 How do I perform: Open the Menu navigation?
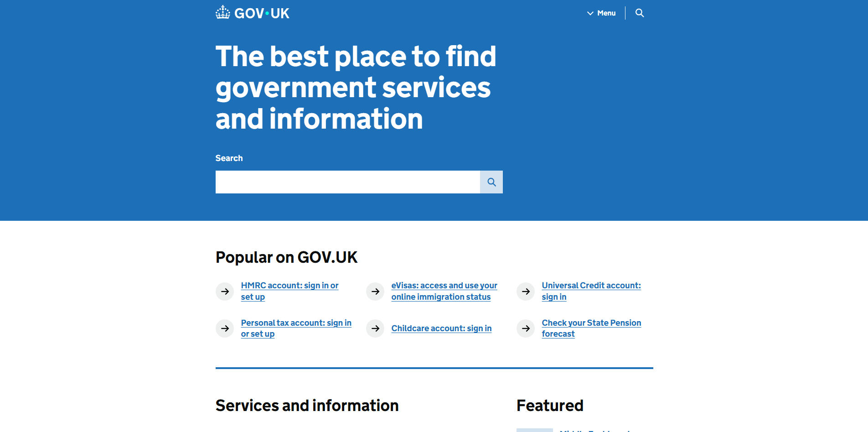point(605,13)
